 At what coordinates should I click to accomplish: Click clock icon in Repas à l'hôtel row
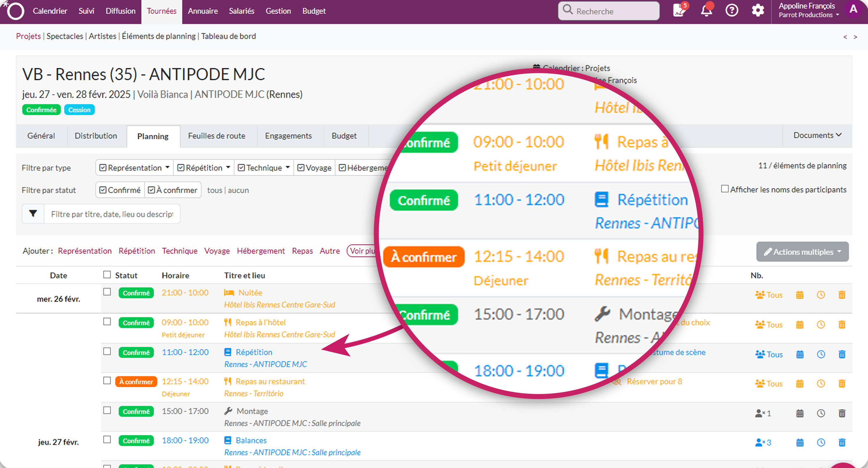(x=821, y=325)
